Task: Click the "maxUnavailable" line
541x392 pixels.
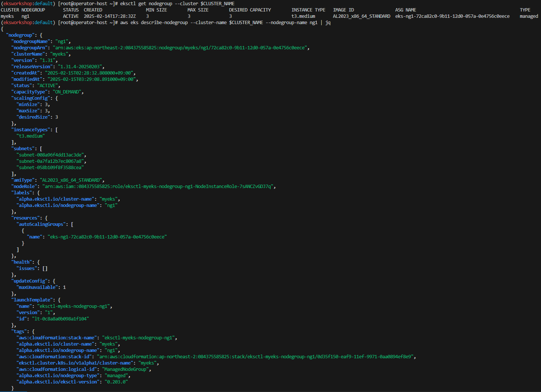Action: 41,287
